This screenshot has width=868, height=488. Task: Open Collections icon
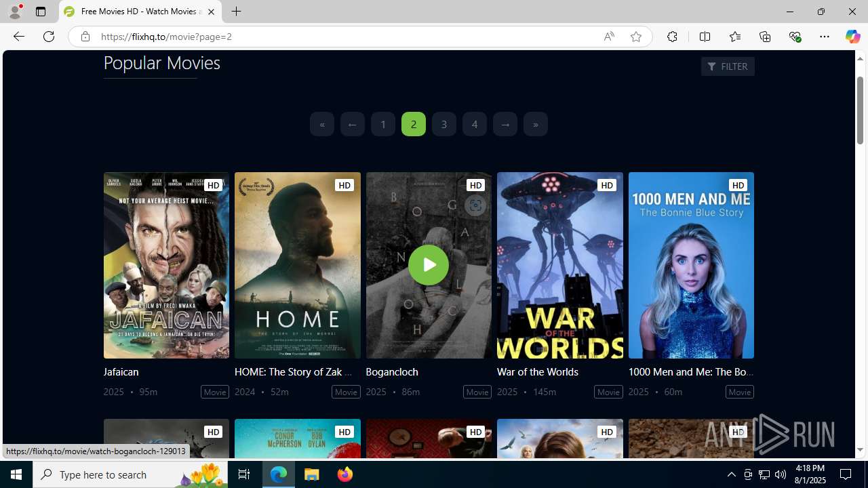[765, 37]
